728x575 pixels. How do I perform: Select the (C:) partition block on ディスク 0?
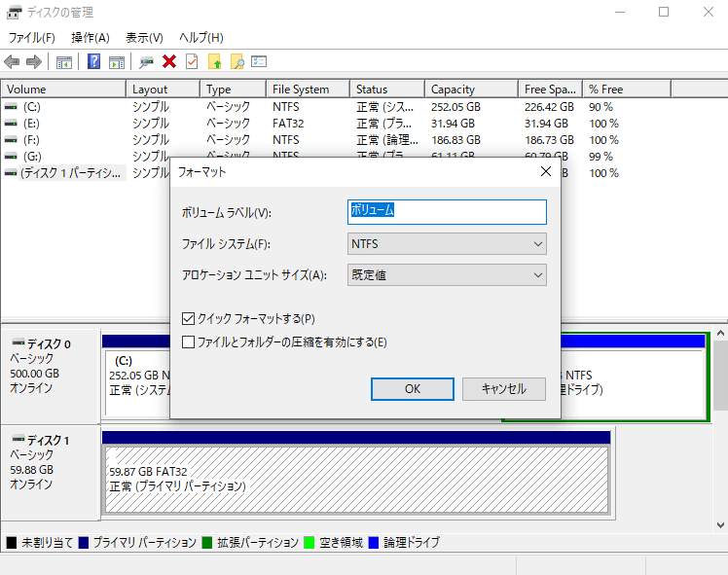(137, 383)
